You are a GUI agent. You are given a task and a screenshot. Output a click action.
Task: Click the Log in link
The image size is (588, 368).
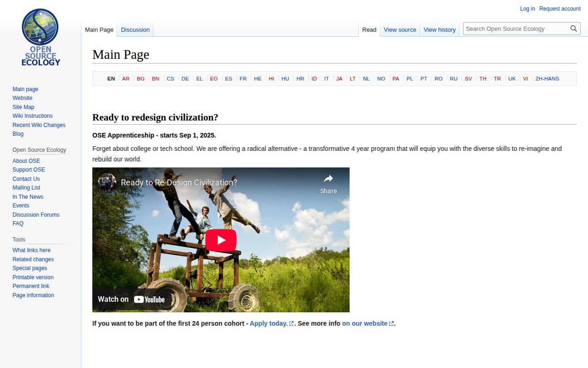click(x=527, y=9)
